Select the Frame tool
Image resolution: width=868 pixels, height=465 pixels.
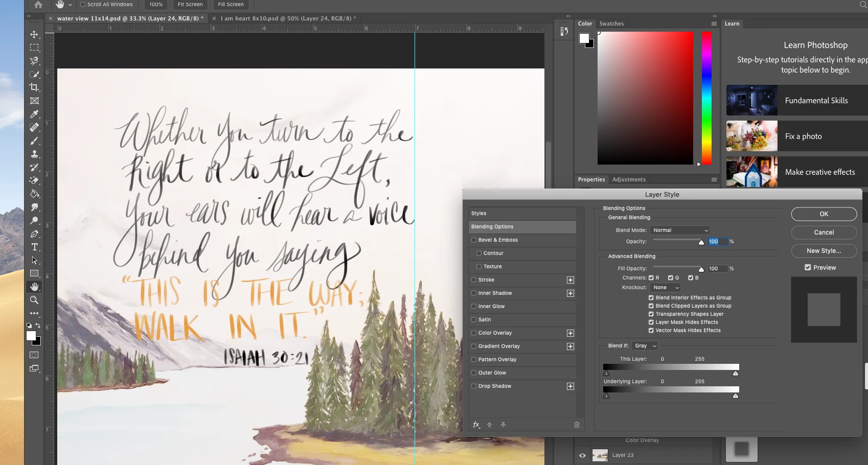[34, 101]
